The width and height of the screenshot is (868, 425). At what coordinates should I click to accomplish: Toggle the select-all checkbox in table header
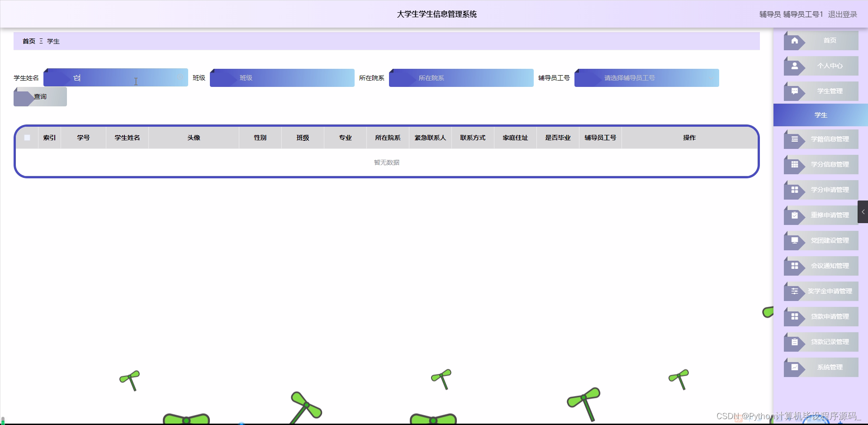pyautogui.click(x=27, y=137)
